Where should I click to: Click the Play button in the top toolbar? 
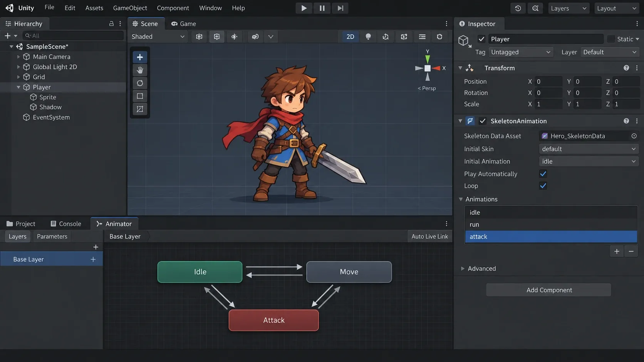[x=304, y=8]
